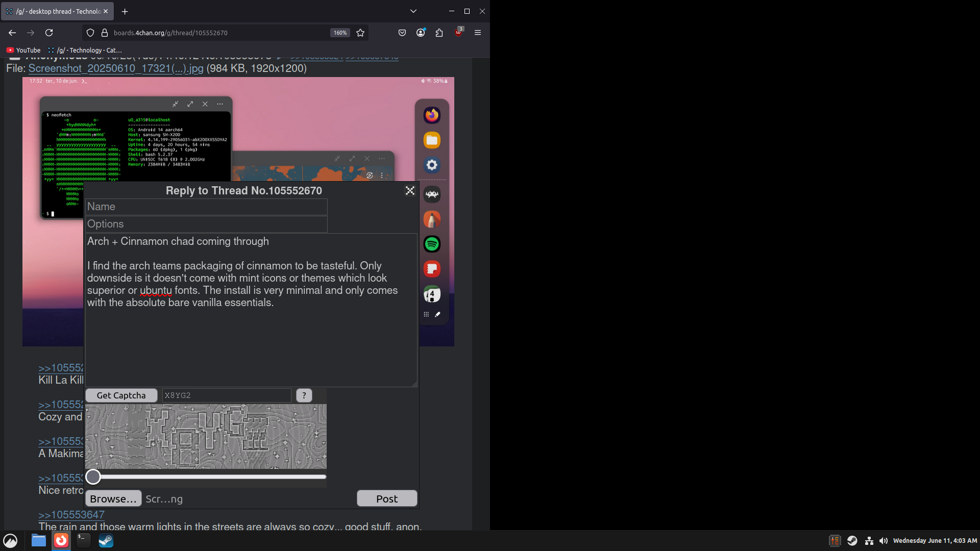
Task: Open the quote link above A Makima
Action: click(x=61, y=441)
